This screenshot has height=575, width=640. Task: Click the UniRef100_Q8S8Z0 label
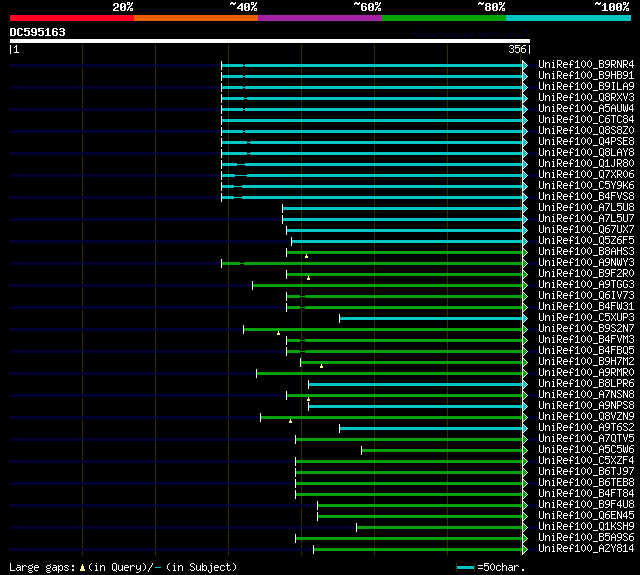tap(586, 131)
